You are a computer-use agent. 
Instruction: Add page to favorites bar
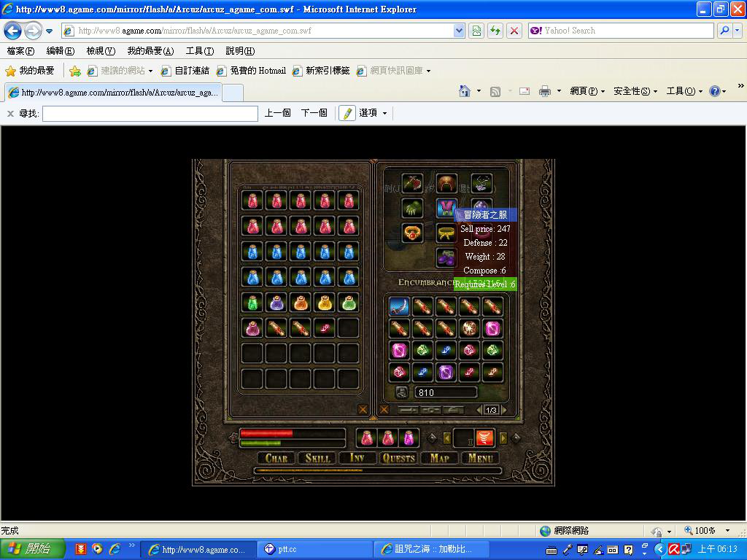pyautogui.click(x=75, y=71)
